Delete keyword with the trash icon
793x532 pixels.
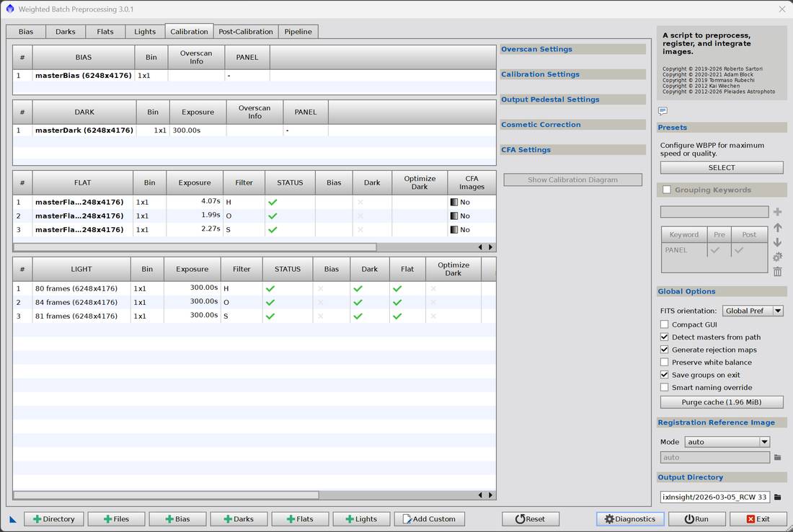[x=777, y=272]
